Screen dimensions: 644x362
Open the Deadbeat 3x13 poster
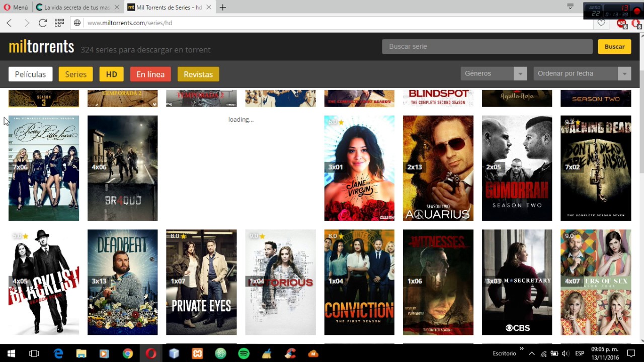pos(122,282)
